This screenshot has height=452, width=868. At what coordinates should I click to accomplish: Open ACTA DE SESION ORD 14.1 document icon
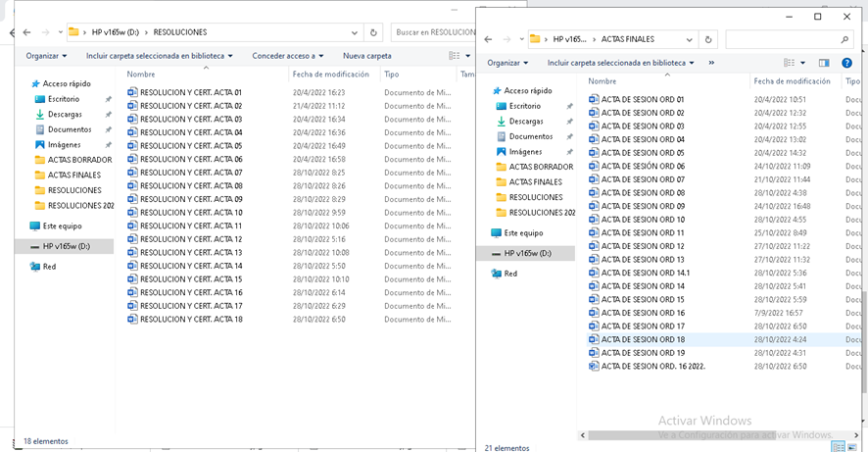(594, 273)
